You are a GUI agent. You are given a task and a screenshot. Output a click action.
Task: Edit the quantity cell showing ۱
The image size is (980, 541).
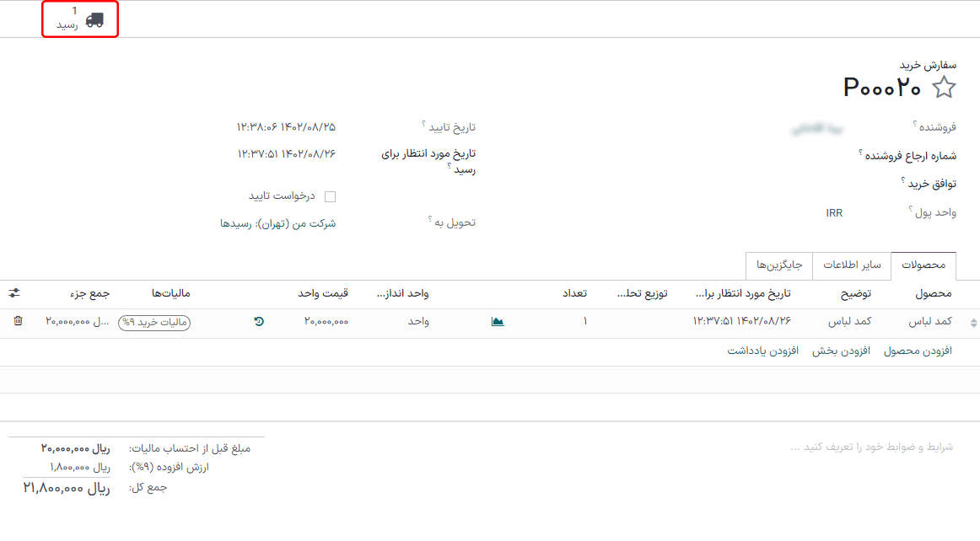(x=585, y=321)
